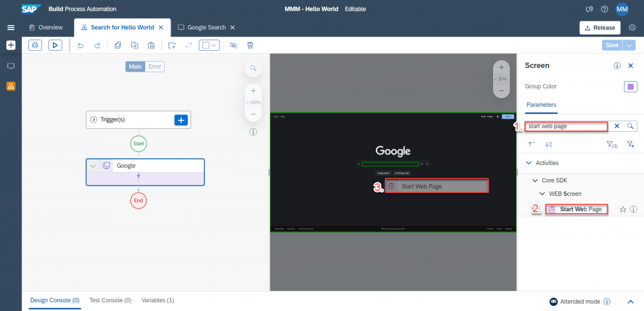Click the workflow canvas search magnifier
This screenshot has height=311, width=644.
253,68
